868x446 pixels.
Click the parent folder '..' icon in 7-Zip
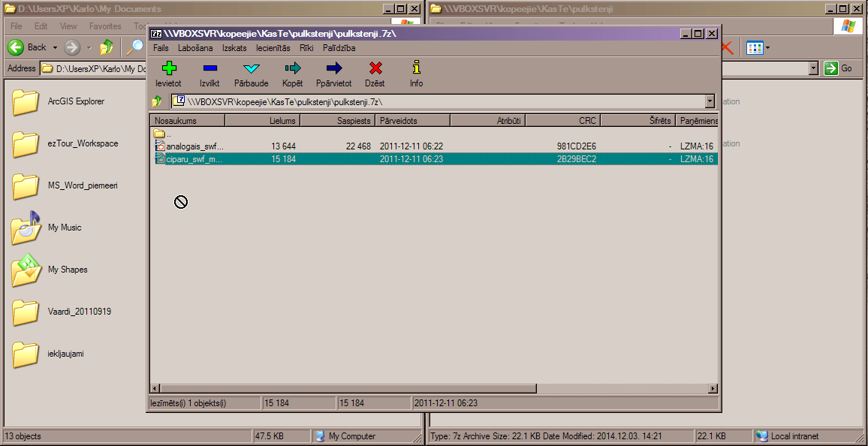(159, 134)
